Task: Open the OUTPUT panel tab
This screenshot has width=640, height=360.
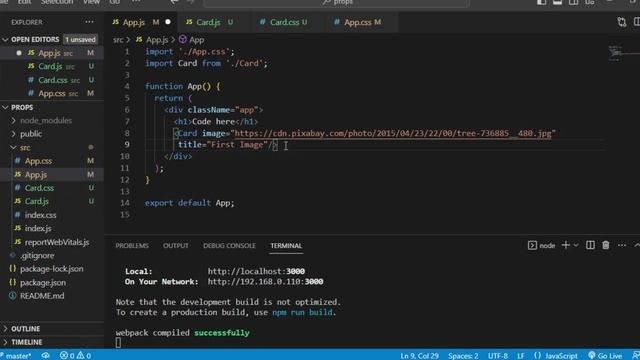Action: 176,246
